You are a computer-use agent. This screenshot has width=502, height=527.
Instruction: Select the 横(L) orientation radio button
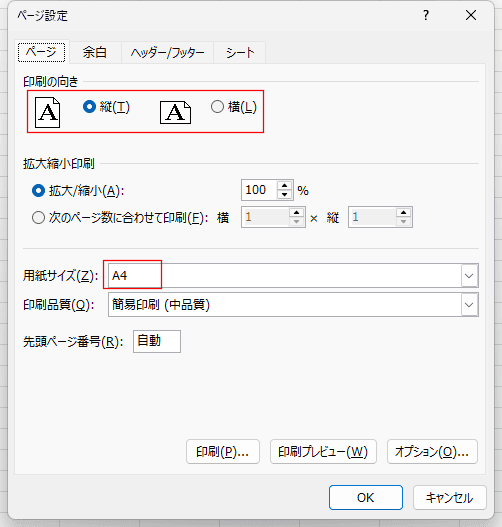tap(217, 107)
